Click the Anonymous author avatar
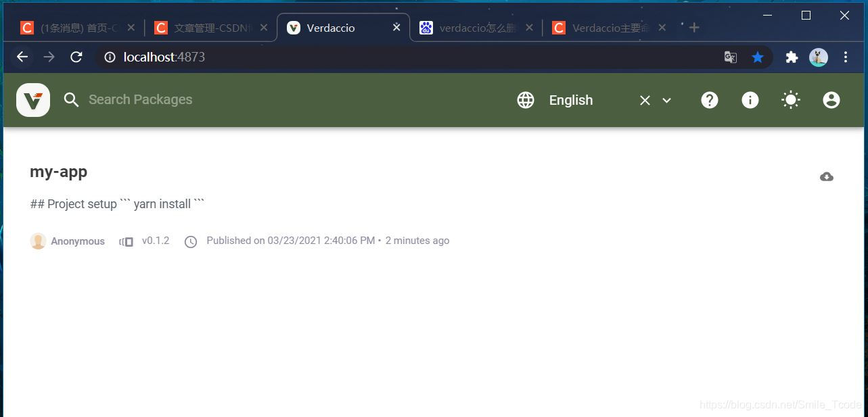Viewport: 868px width, 417px height. coord(38,241)
